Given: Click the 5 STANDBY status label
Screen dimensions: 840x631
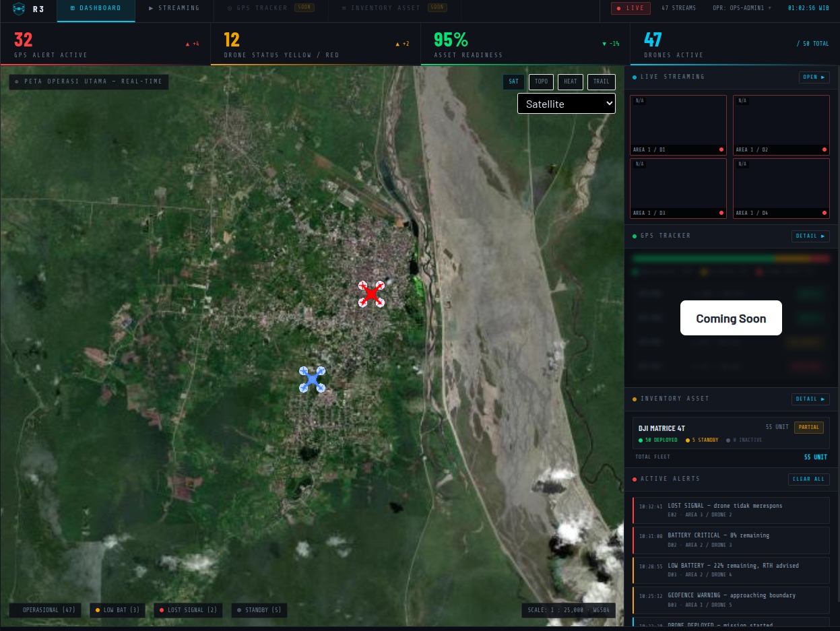Looking at the screenshot, I should pos(702,440).
